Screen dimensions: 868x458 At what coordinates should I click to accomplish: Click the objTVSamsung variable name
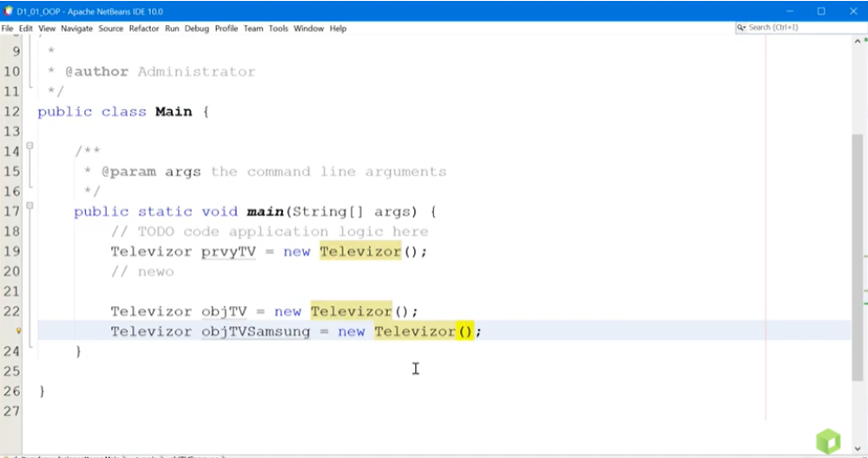click(255, 332)
